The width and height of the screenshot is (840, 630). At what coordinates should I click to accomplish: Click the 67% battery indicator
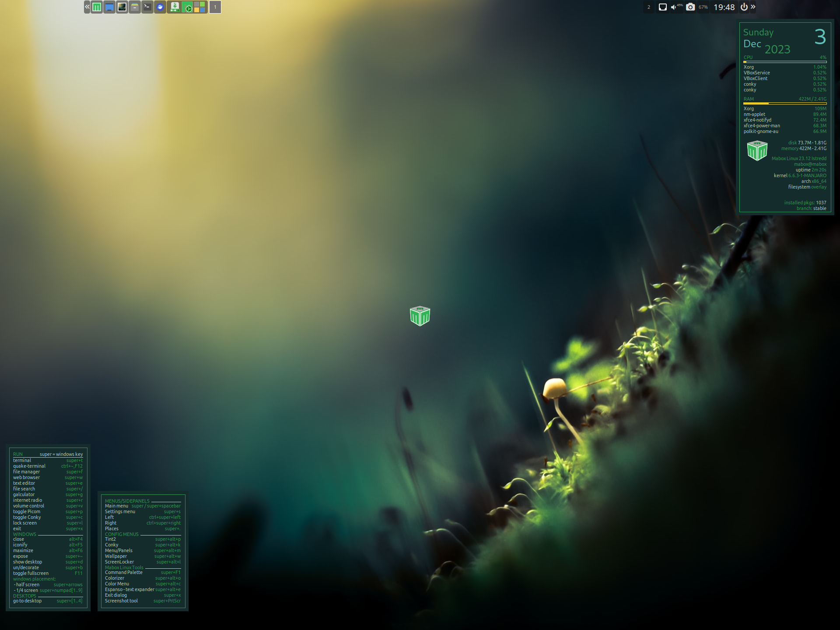click(703, 7)
